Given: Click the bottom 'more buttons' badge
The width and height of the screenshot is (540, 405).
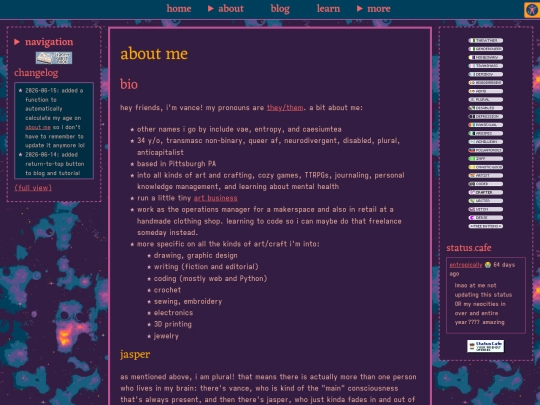Looking at the screenshot, I should click(486, 226).
